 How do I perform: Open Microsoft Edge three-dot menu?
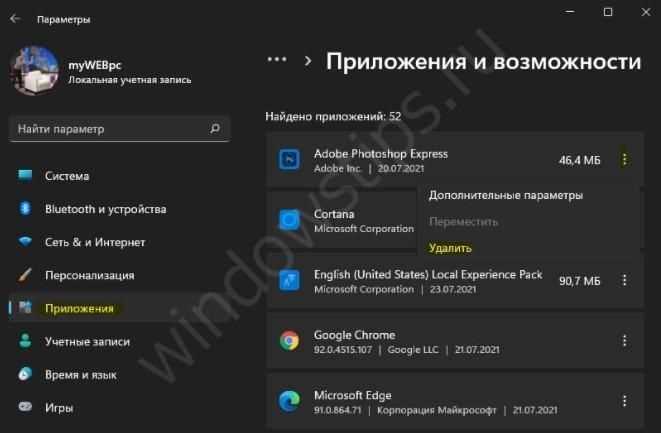tap(624, 401)
